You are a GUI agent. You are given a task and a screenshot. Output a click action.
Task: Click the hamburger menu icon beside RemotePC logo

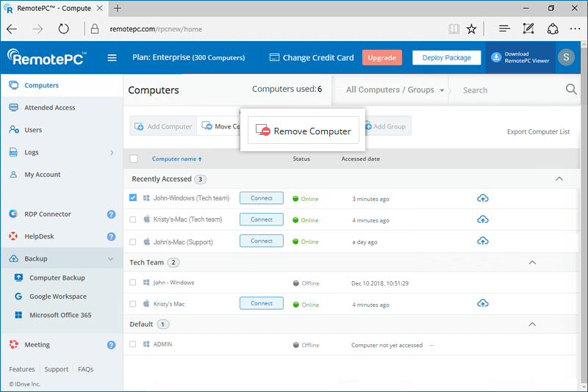112,58
